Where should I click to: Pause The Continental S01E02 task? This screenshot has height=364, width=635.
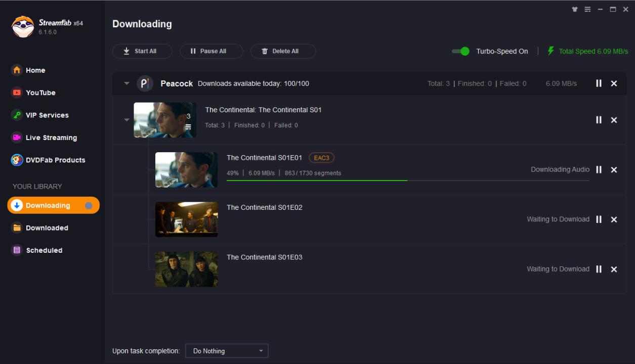pos(599,219)
